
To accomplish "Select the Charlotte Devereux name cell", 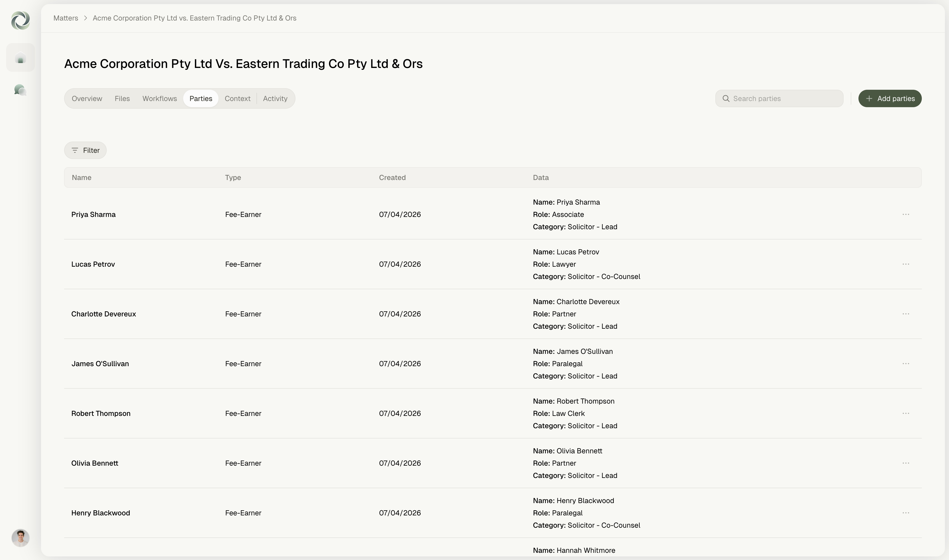I will click(103, 314).
